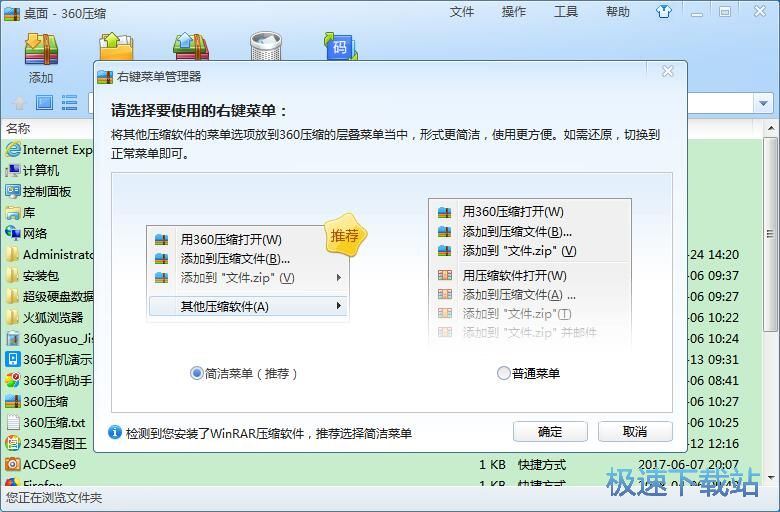Image resolution: width=780 pixels, height=512 pixels.
Task: Click 添加到压缩文件(B)... in simple menu preview
Action: click(235, 258)
